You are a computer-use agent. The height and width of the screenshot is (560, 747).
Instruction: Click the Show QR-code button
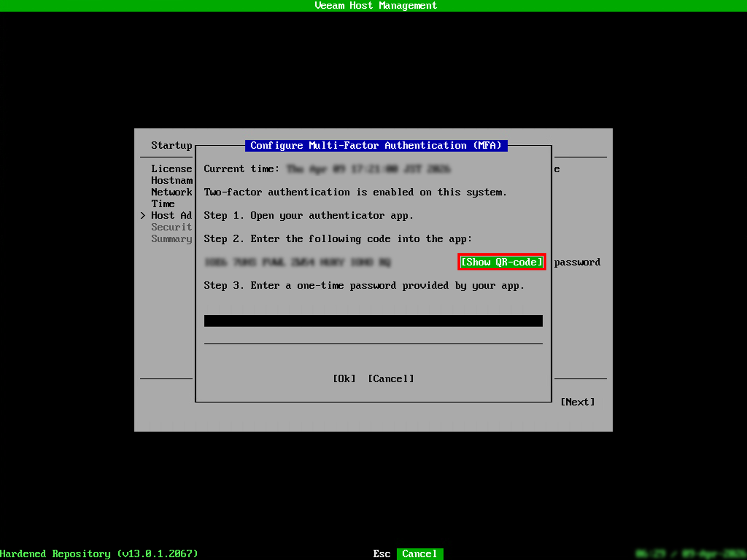coord(501,262)
